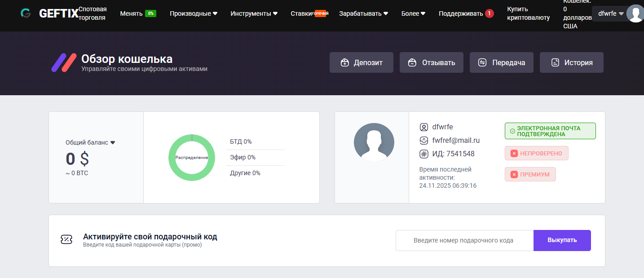Viewport: 644px width, 278px height.
Task: Click the purple-red wallet overview logo
Action: [63, 63]
